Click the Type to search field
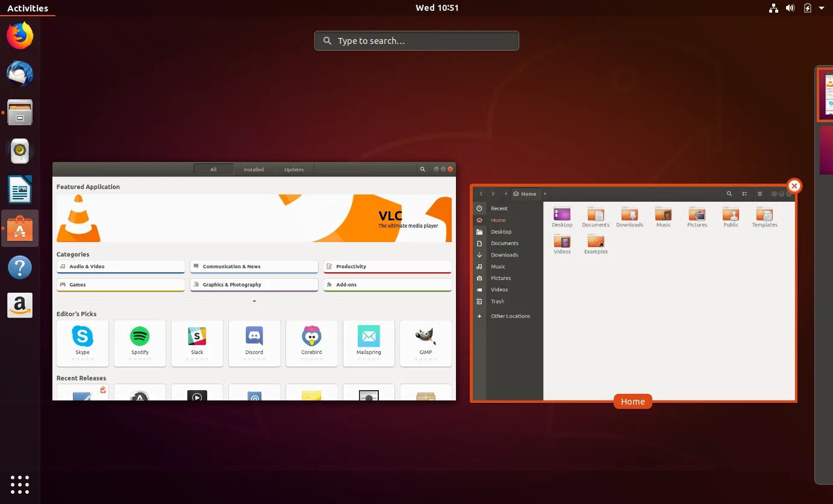Image resolution: width=833 pixels, height=504 pixels. pyautogui.click(x=416, y=41)
